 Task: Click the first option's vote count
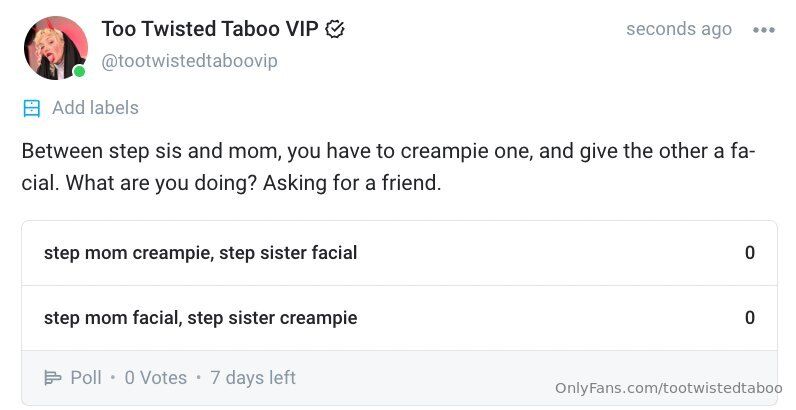[749, 253]
